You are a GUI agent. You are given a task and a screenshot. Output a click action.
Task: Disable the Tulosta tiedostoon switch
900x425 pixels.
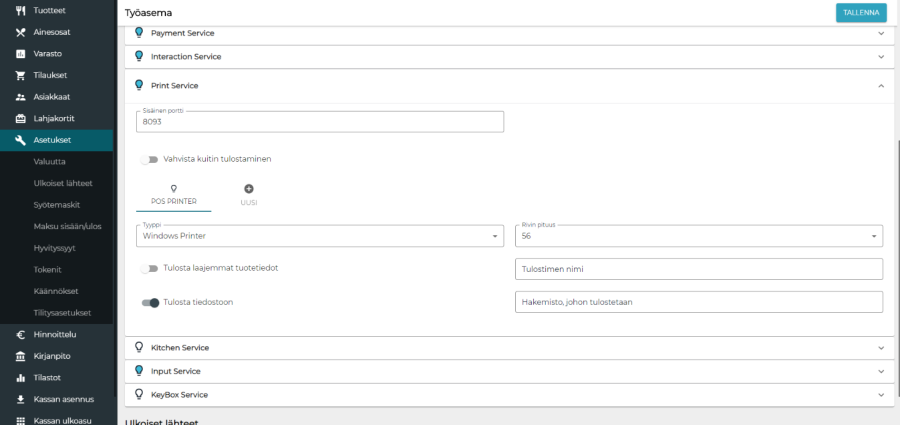[151, 302]
